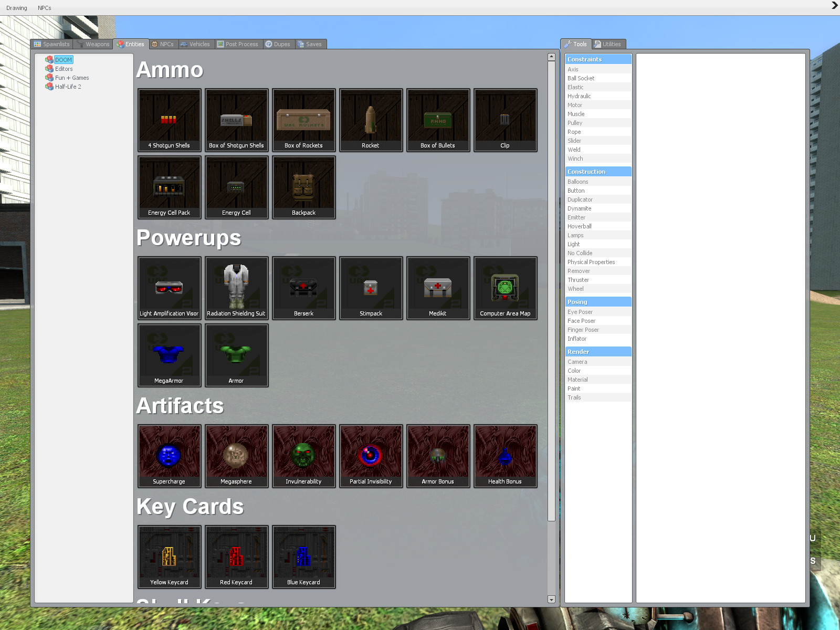Select the Box of Rockets entity
840x630 pixels.
(x=303, y=120)
